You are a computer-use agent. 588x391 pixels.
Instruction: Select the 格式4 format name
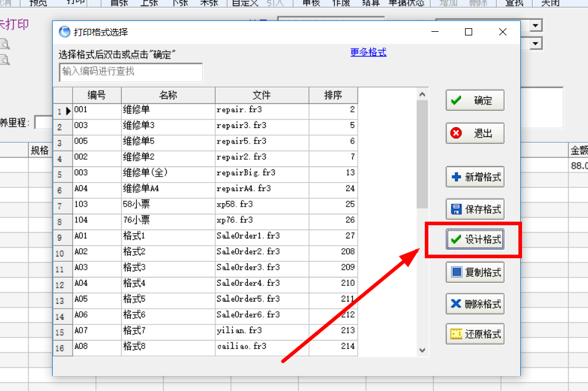168,283
